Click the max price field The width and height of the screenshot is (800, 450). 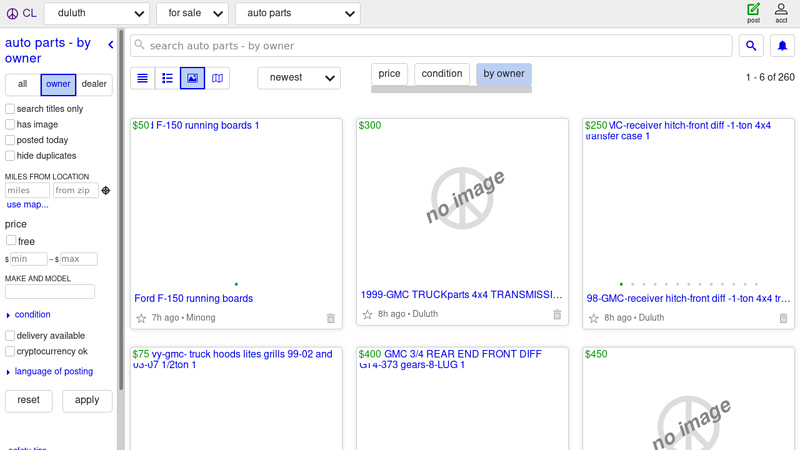pyautogui.click(x=79, y=259)
